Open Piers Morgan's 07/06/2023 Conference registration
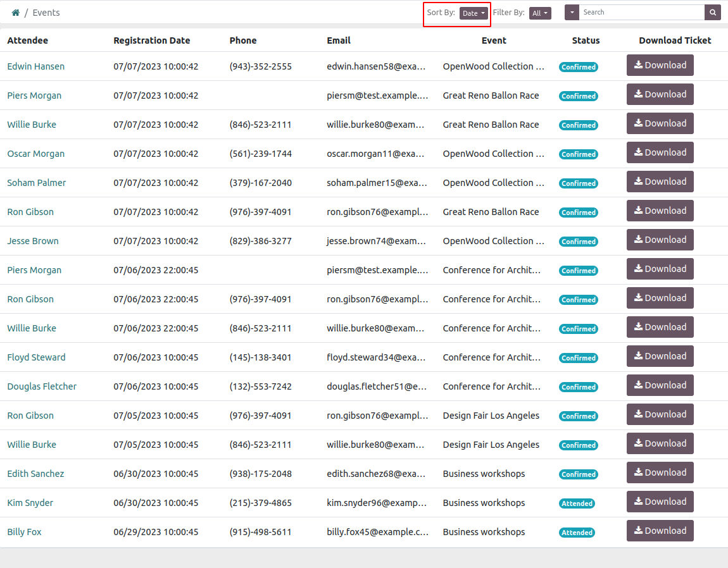Screen dimensions: 728x568 [x=34, y=270]
